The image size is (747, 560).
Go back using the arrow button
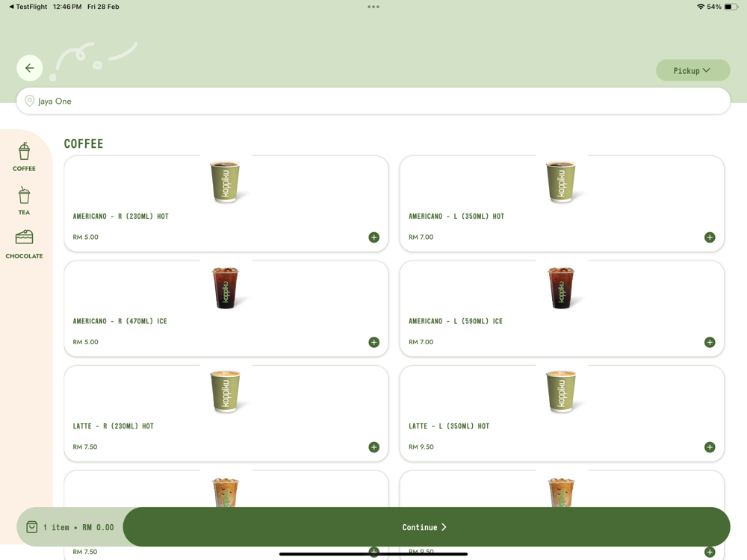pyautogui.click(x=30, y=68)
